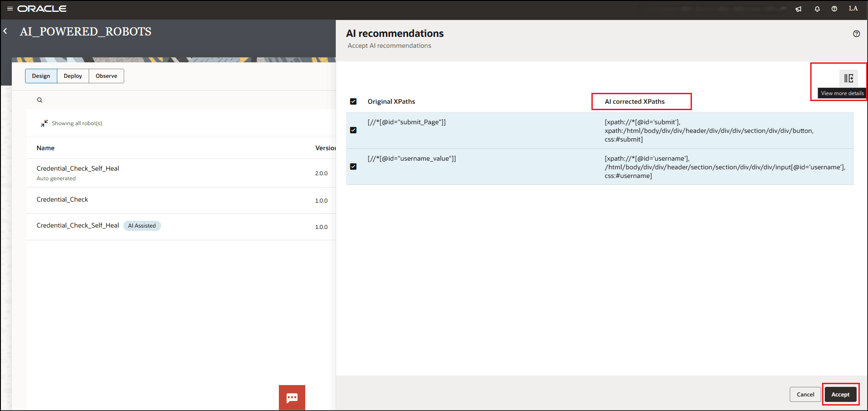
Task: Uncheck the username_value XPath row
Action: (353, 167)
